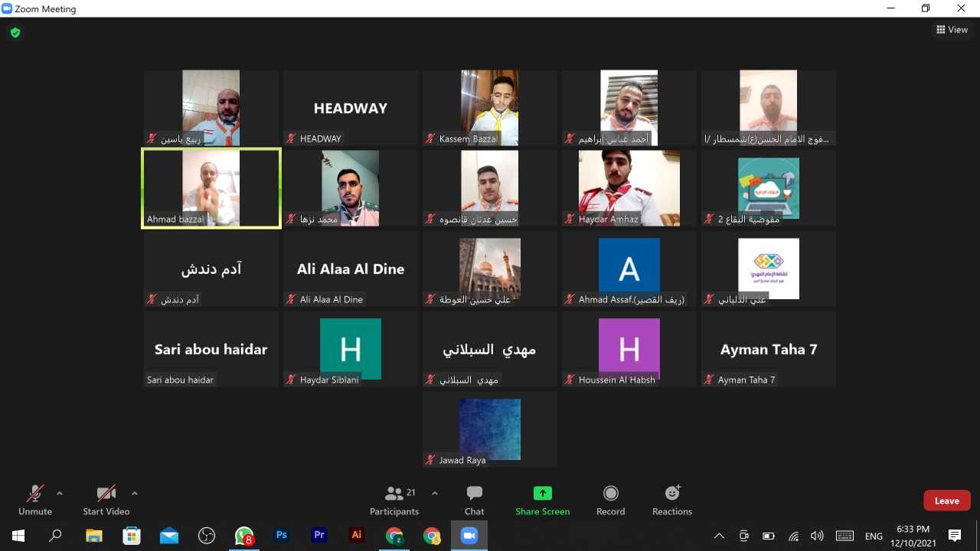This screenshot has height=551, width=980.
Task: Toggle Start Video on
Action: click(x=106, y=500)
